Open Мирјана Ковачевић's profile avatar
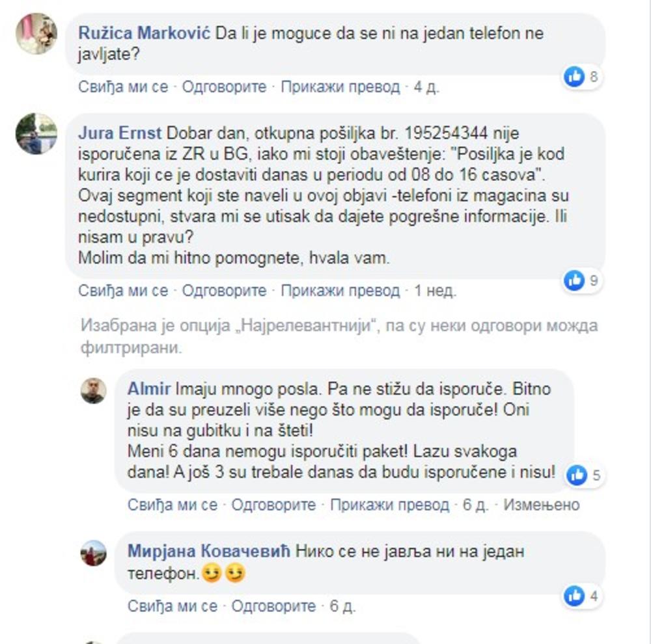Viewport: 651px width, 644px height. tap(93, 553)
